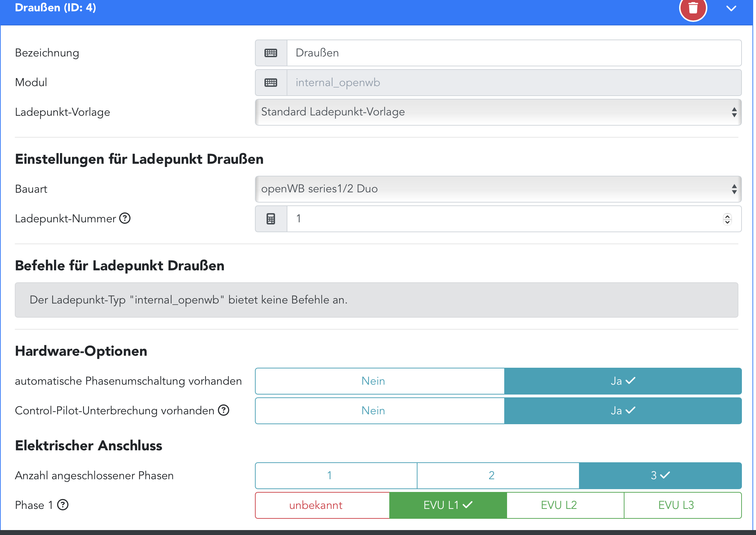Screen dimensions: 756x535
Task: Open help icon next to Control-Pilot-Unterbrechung
Action: 224,410
